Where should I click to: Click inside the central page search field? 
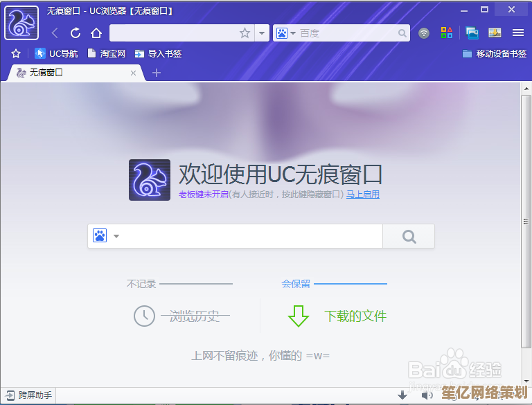click(x=249, y=236)
